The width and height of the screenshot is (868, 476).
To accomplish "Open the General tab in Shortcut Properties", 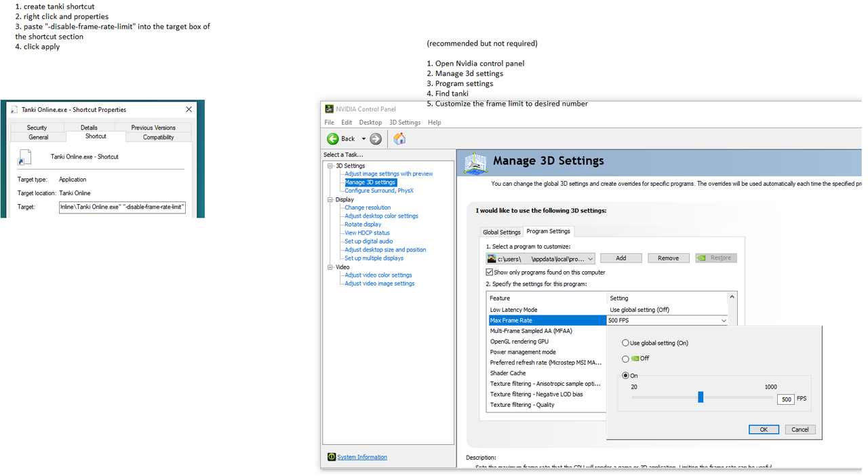I will 39,137.
